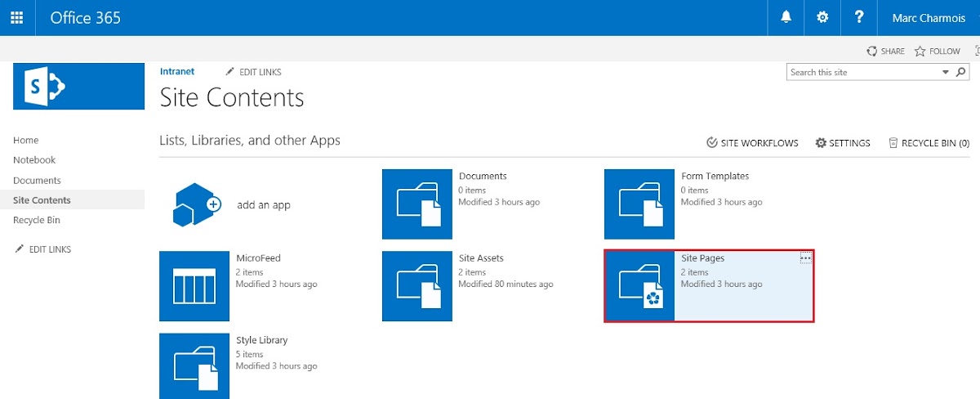Click the recycle bin icon in toolbar
Image resolution: width=980 pixels, height=399 pixels.
893,143
